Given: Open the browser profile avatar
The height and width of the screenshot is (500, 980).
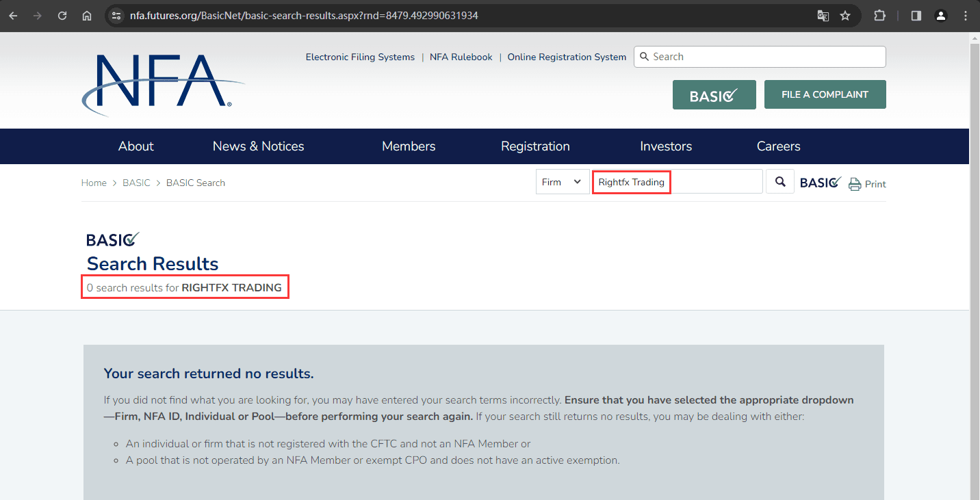Looking at the screenshot, I should pos(941,16).
